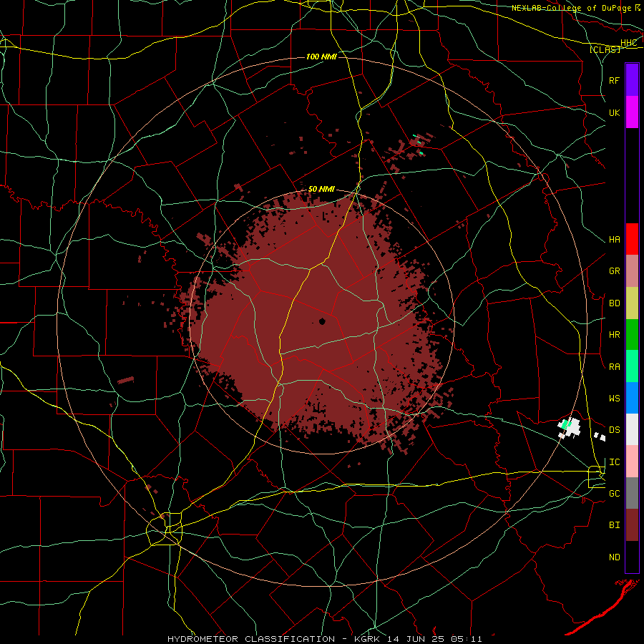Click the IC light pink legend swatch

click(632, 462)
